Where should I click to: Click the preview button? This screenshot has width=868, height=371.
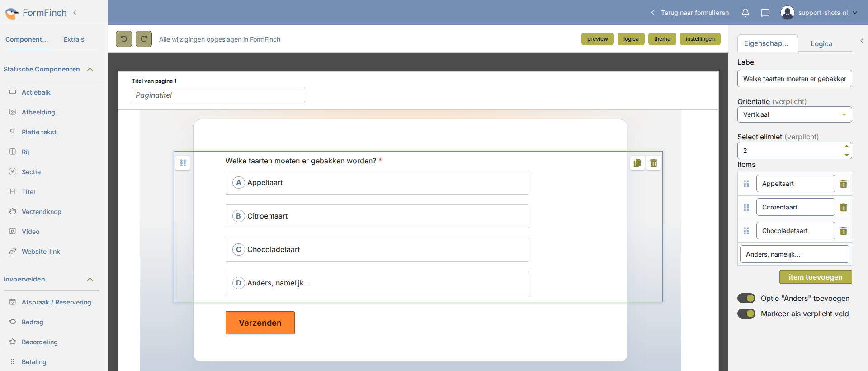pos(598,39)
